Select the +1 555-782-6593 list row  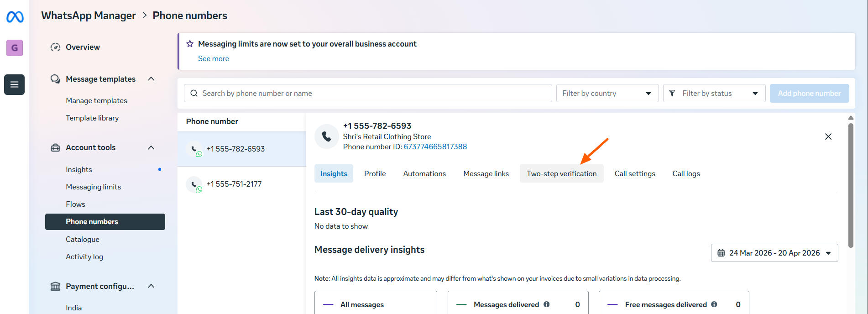(241, 149)
